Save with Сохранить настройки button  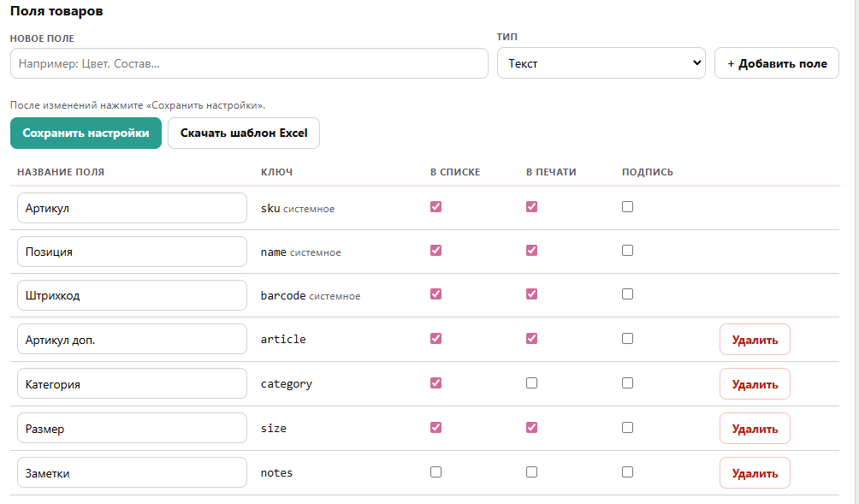(x=86, y=133)
